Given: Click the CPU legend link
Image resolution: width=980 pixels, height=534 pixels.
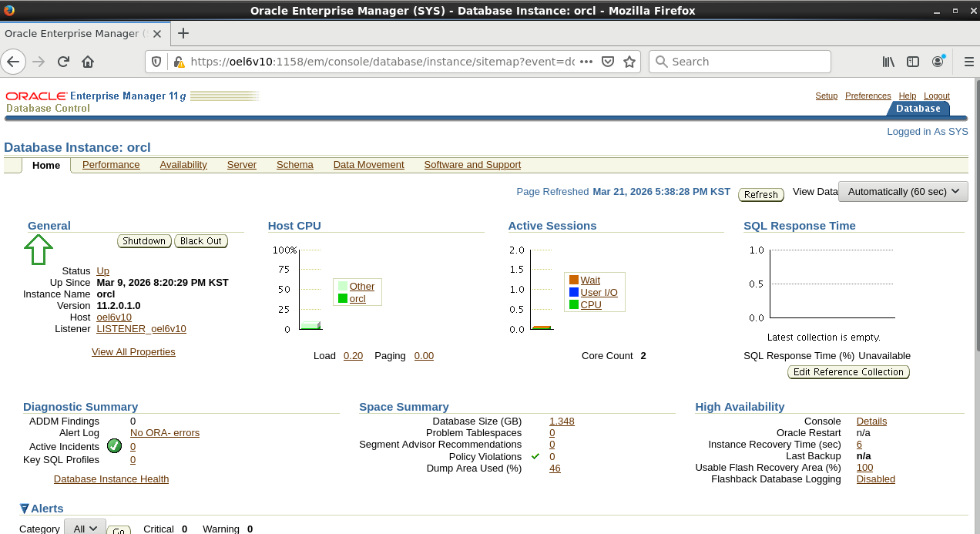Looking at the screenshot, I should click(x=591, y=305).
